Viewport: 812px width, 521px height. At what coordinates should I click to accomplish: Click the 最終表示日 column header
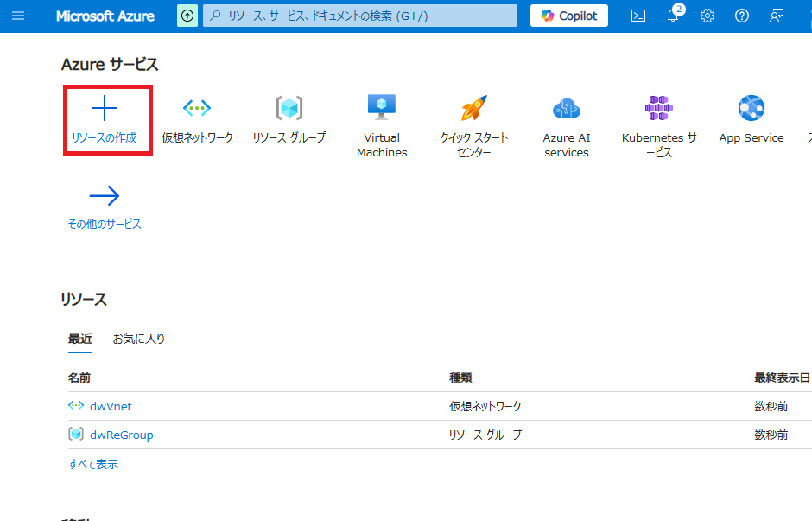[782, 378]
